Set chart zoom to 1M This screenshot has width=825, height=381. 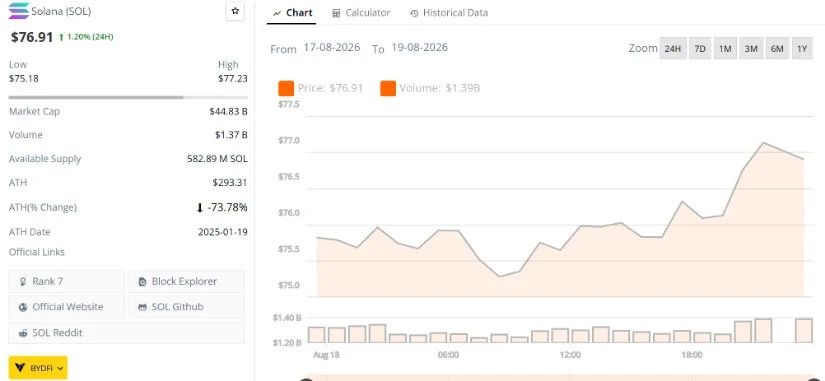click(x=725, y=48)
